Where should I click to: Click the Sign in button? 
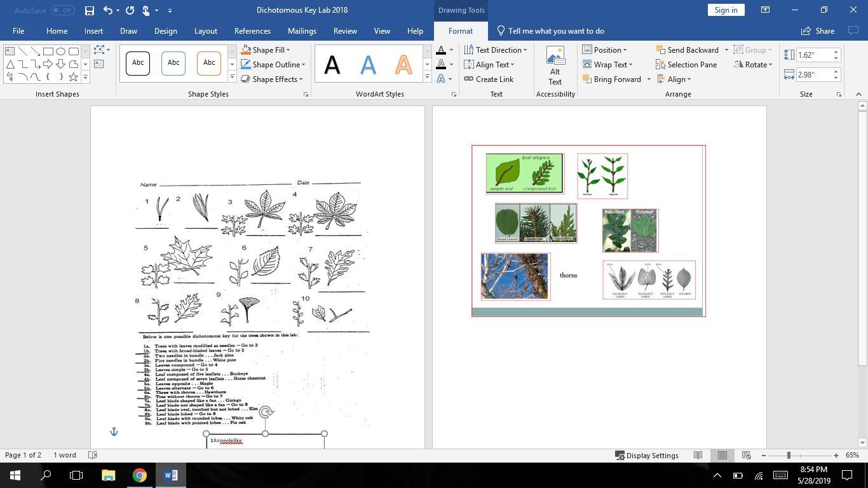726,10
